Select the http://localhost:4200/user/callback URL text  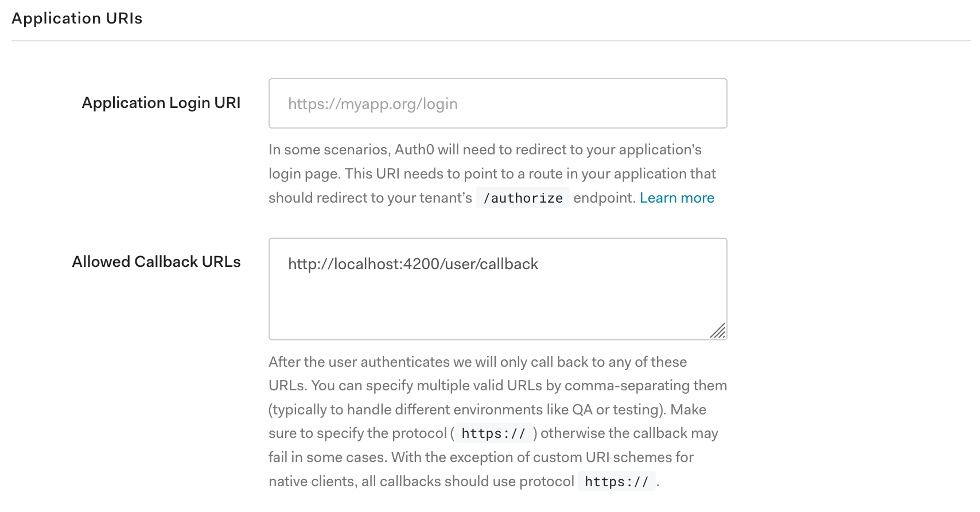(413, 264)
